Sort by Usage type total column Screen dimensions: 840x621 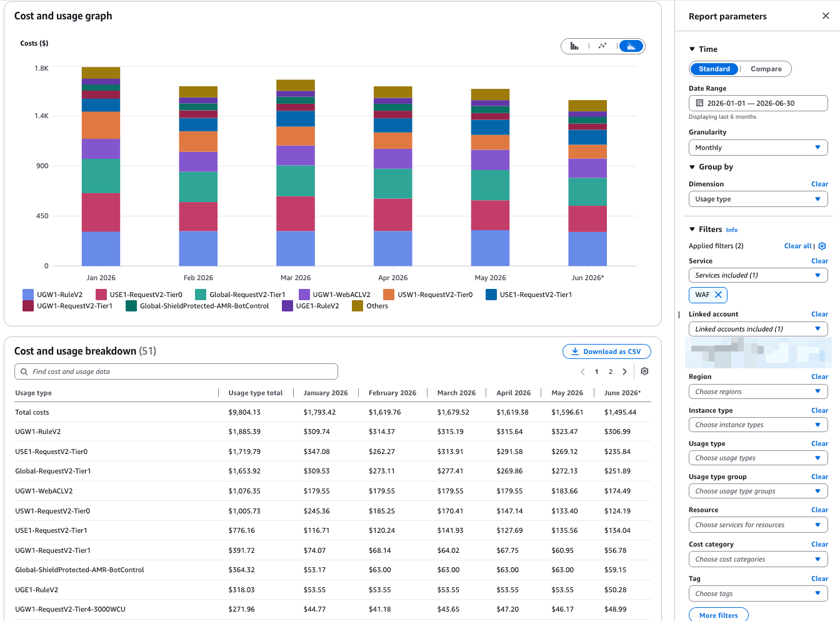click(255, 393)
